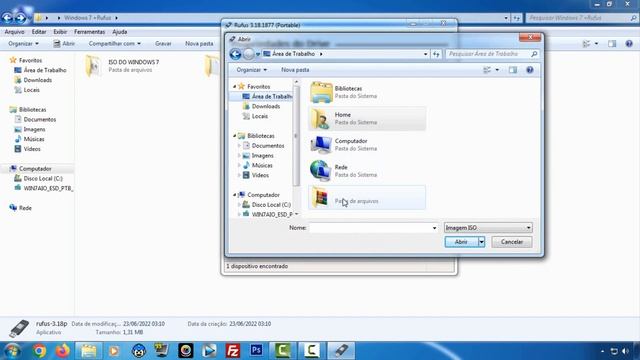The width and height of the screenshot is (640, 360).
Task: Click the volume icon in system tray
Action: [x=625, y=351]
